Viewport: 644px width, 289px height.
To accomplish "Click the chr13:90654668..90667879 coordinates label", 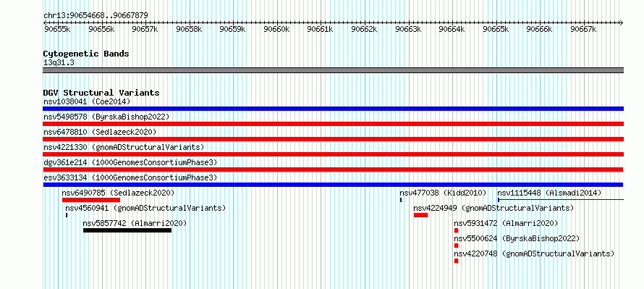I will tap(96, 16).
